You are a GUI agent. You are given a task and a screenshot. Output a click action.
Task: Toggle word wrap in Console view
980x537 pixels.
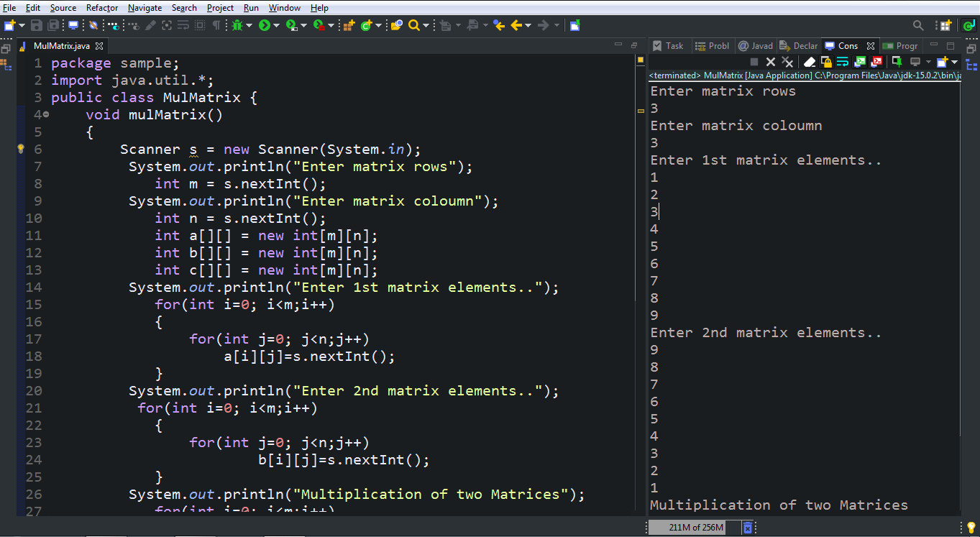pos(843,63)
